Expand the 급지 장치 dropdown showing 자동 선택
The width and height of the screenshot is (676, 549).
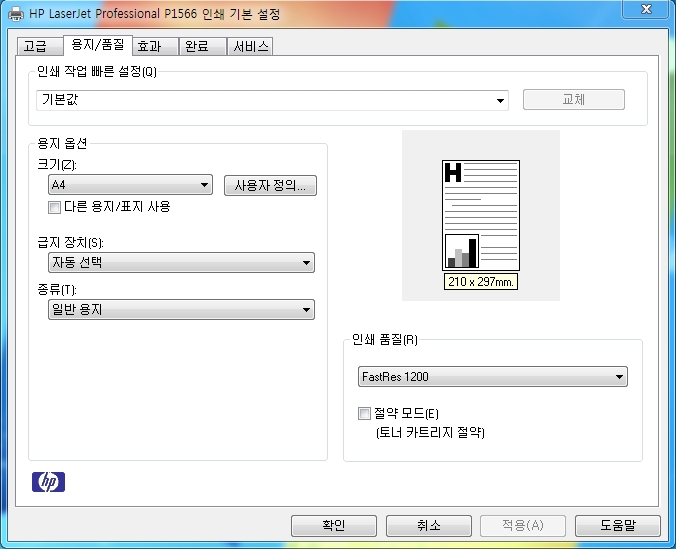point(182,262)
